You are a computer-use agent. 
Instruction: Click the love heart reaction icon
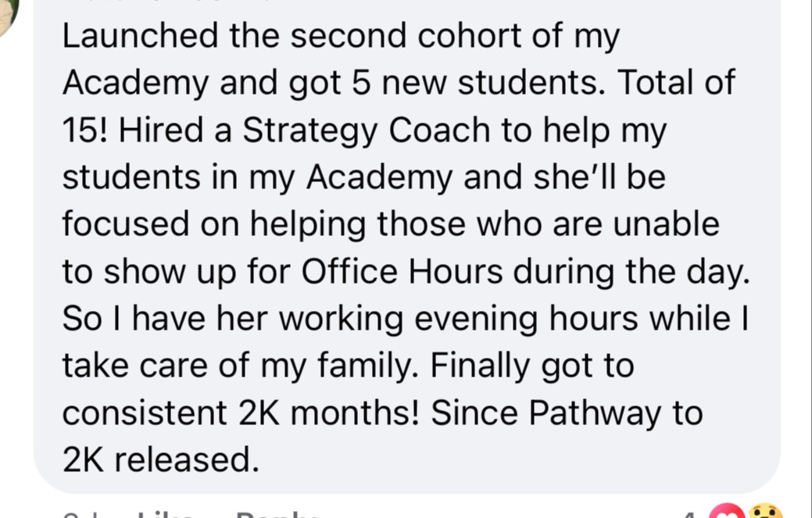coord(728,511)
